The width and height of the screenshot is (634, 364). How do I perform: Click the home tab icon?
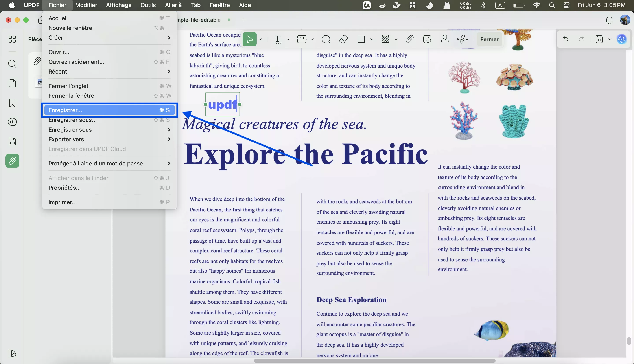[x=40, y=20]
